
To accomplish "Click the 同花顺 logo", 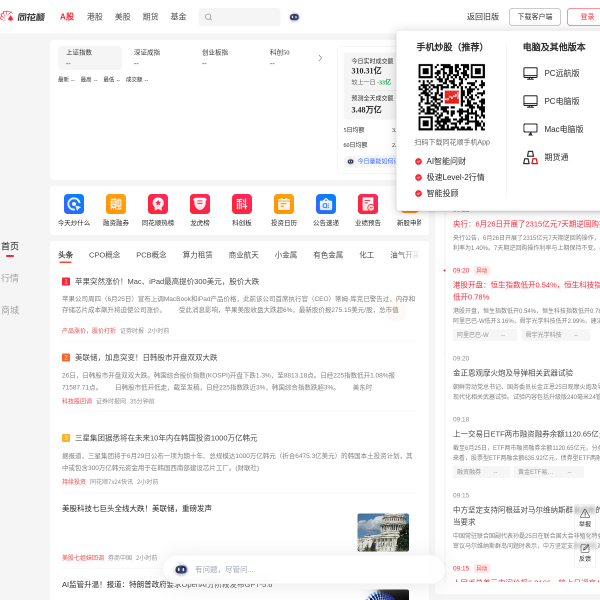I will coord(23,16).
